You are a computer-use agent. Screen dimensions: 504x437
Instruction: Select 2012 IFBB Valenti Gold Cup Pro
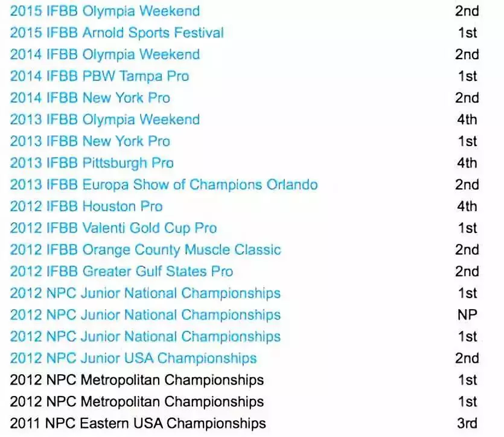click(113, 228)
